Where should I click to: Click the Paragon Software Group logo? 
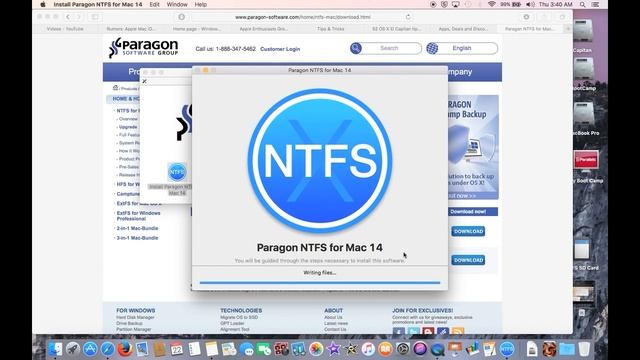click(x=144, y=48)
